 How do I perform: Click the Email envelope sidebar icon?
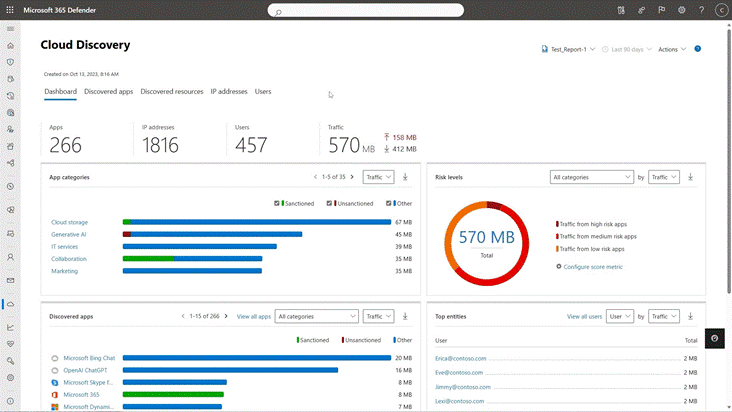point(11,281)
